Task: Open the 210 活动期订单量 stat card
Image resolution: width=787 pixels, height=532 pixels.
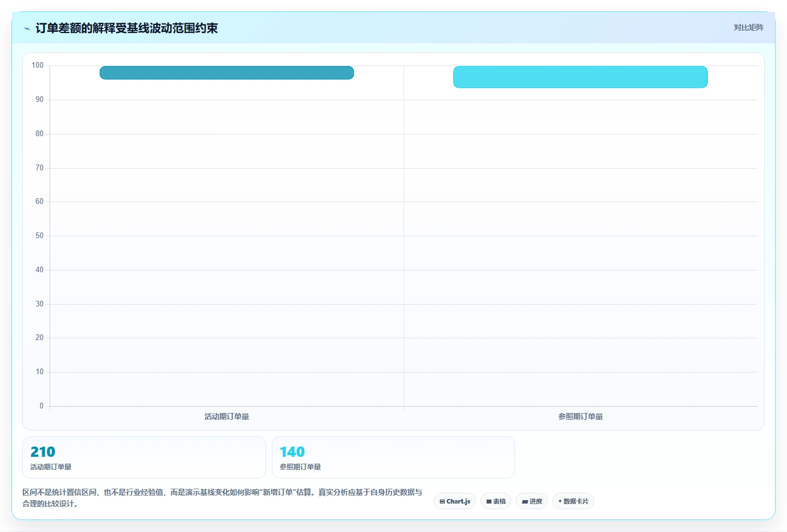Action: pyautogui.click(x=144, y=457)
